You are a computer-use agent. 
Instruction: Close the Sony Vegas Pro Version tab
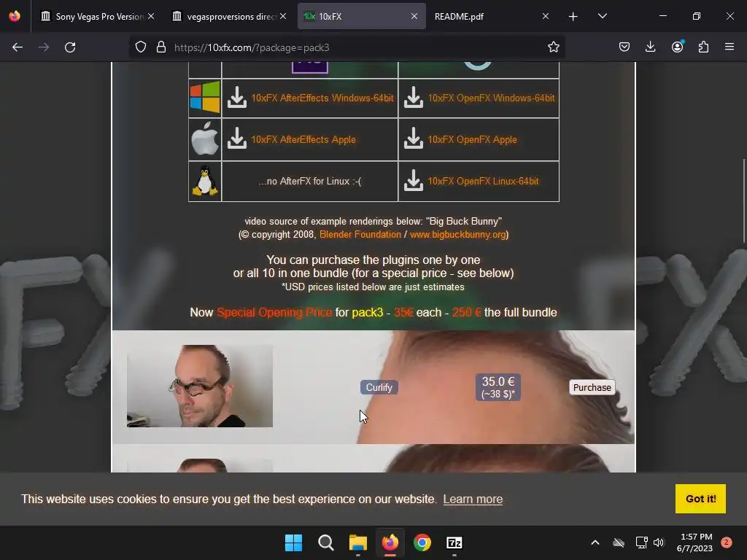(151, 16)
